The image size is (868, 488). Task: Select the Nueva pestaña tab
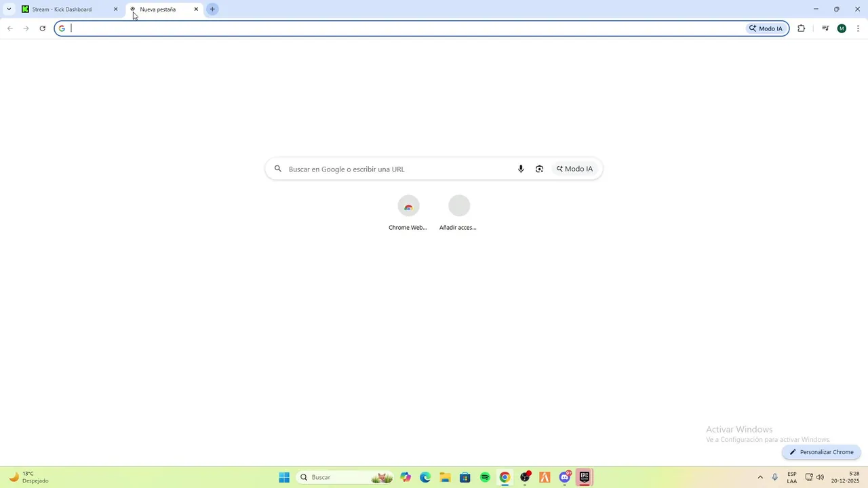pos(164,9)
